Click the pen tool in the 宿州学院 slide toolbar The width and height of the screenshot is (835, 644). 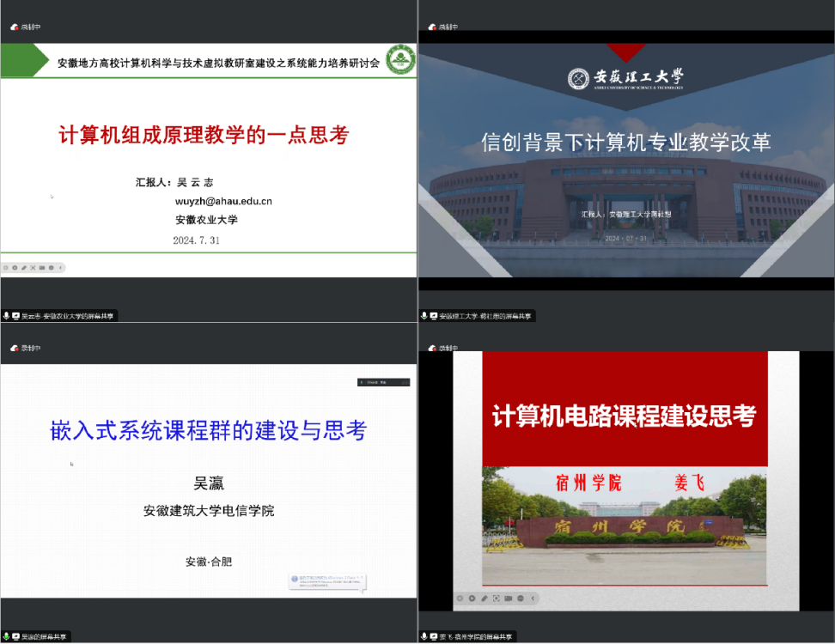(x=484, y=598)
